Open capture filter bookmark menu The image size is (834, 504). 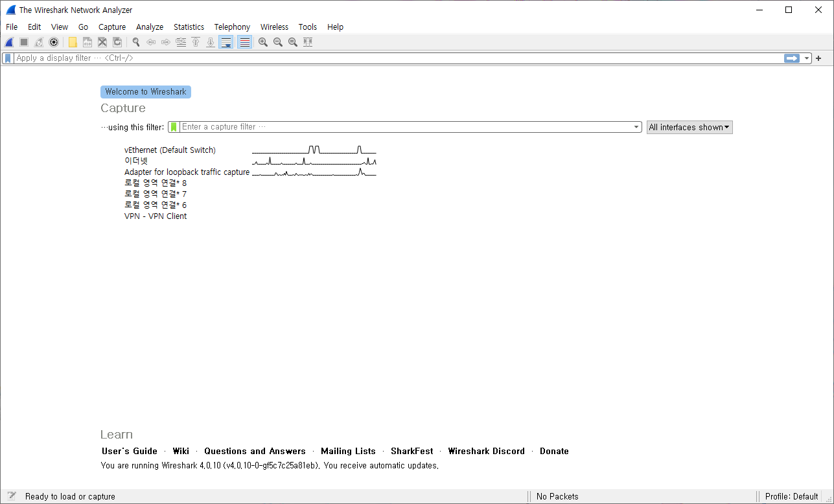[174, 127]
